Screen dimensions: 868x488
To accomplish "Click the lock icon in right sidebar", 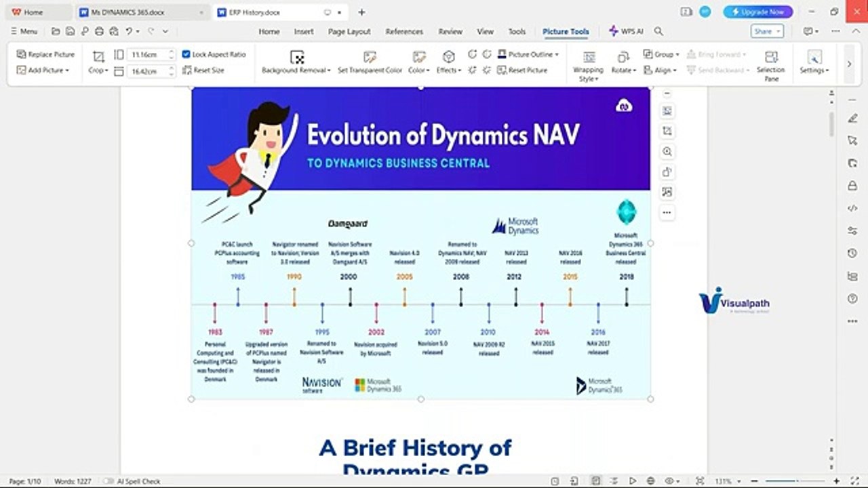I will [852, 186].
